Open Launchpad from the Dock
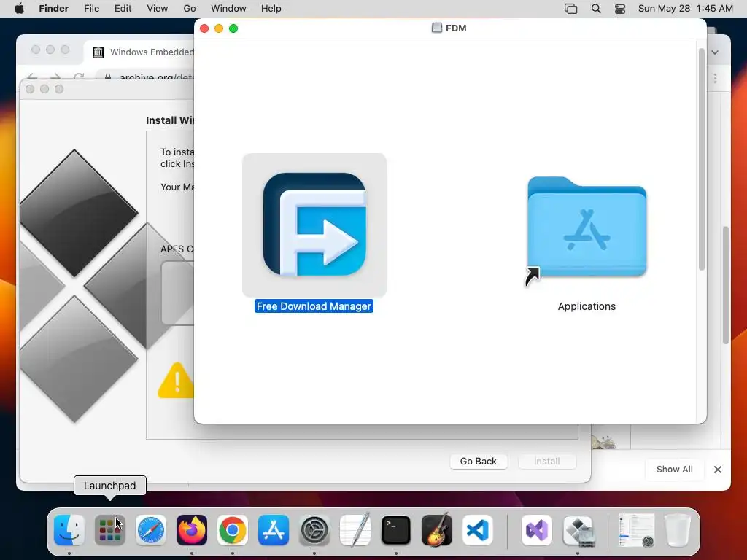The width and height of the screenshot is (747, 560). pyautogui.click(x=110, y=530)
